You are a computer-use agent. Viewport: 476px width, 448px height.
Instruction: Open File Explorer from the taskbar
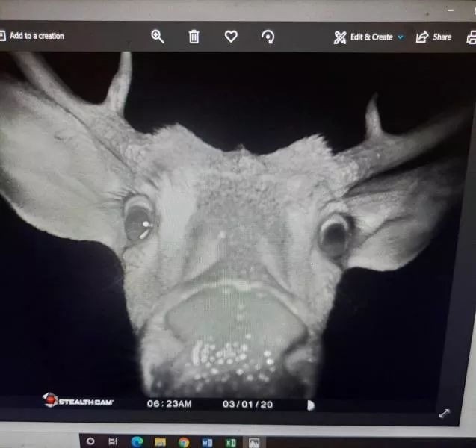[x=160, y=442]
